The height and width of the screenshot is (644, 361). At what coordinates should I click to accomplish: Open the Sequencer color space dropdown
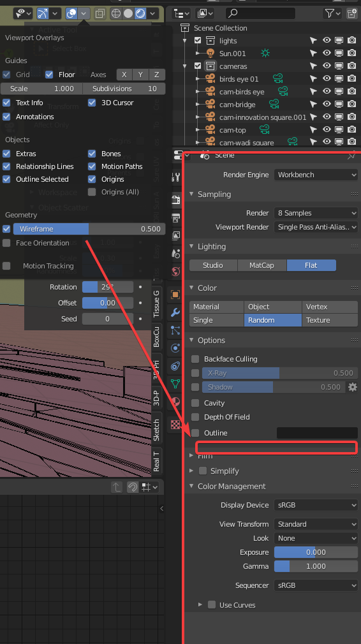(316, 586)
